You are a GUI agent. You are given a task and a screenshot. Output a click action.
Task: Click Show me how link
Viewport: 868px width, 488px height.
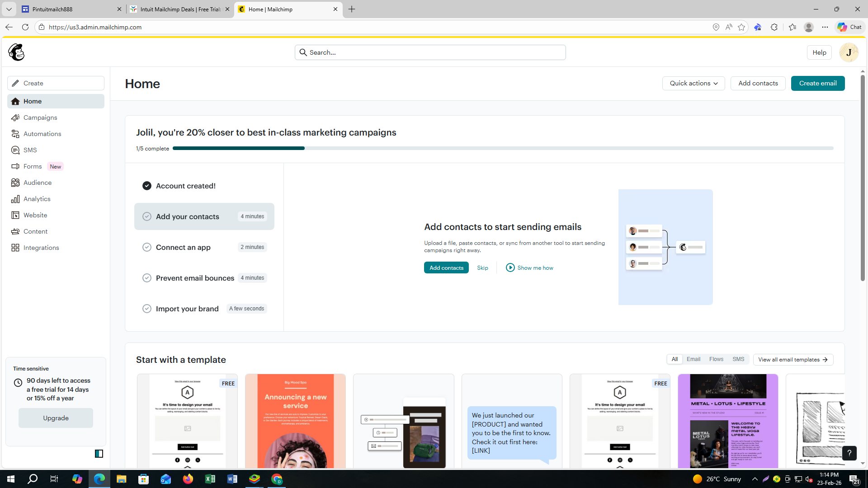[x=529, y=267]
